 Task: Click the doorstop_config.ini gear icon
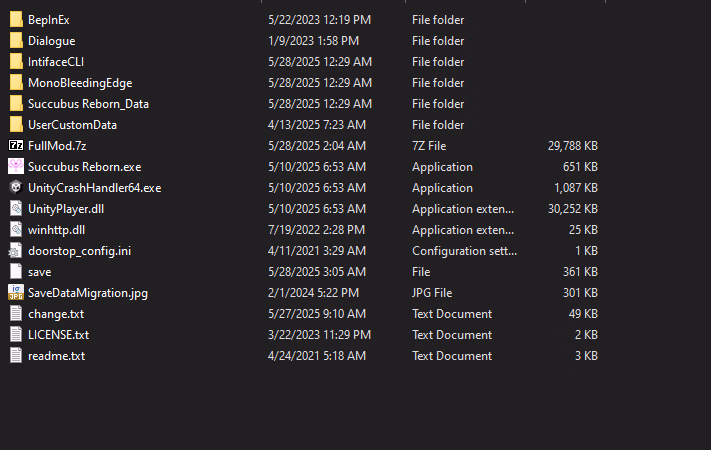pos(16,250)
